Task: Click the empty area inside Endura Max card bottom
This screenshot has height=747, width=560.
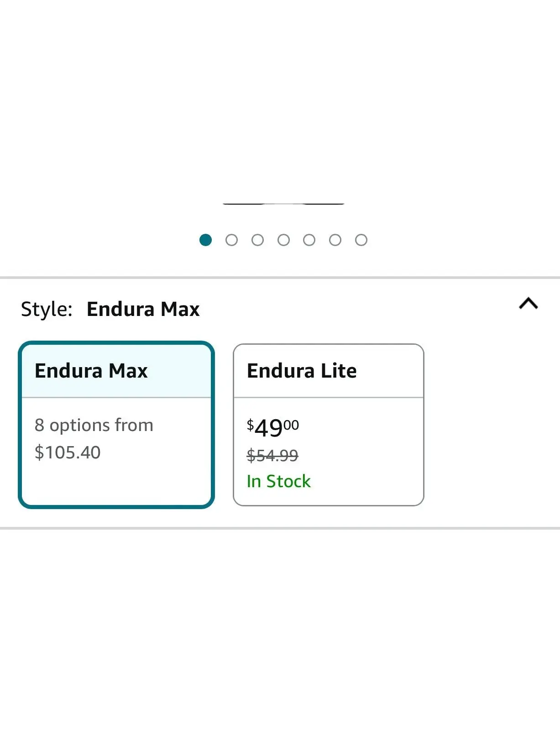Action: [x=116, y=484]
